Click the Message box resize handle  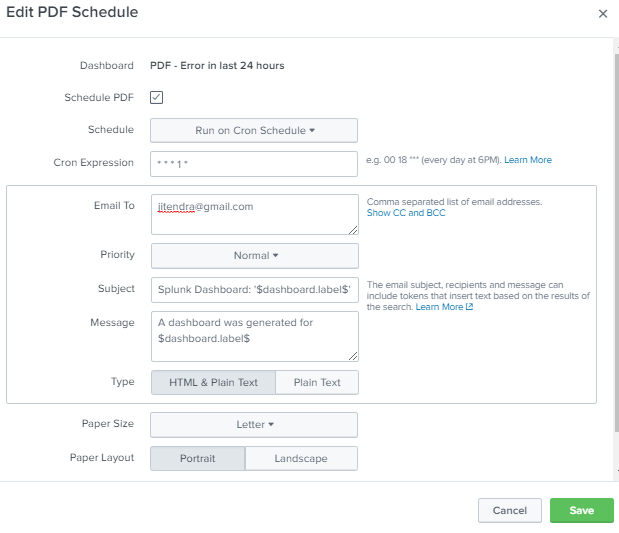tap(353, 355)
